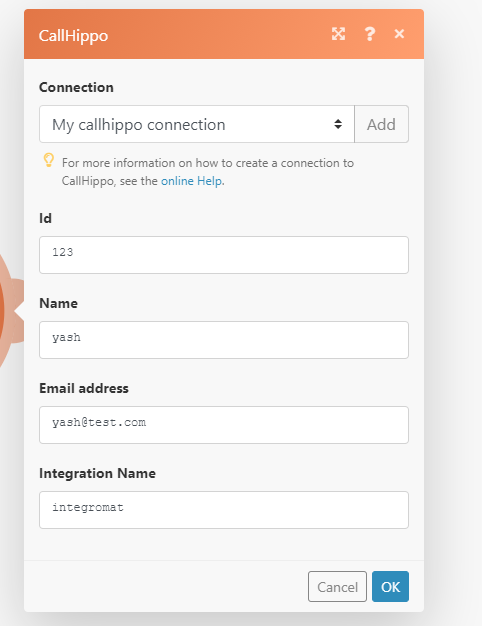Edit the Email address input field
The height and width of the screenshot is (626, 482).
tap(224, 425)
